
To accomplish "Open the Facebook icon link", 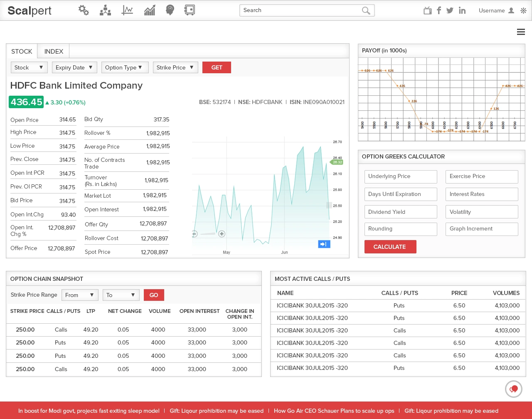I will [439, 10].
